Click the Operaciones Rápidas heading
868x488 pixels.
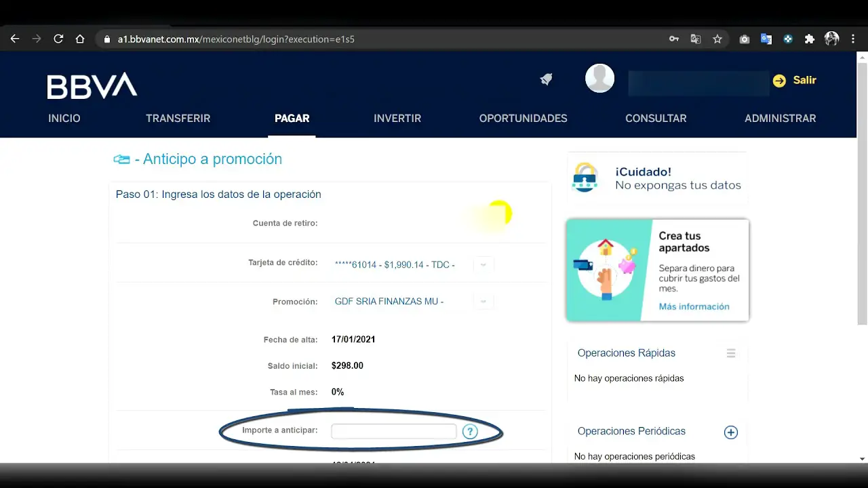[x=626, y=353]
